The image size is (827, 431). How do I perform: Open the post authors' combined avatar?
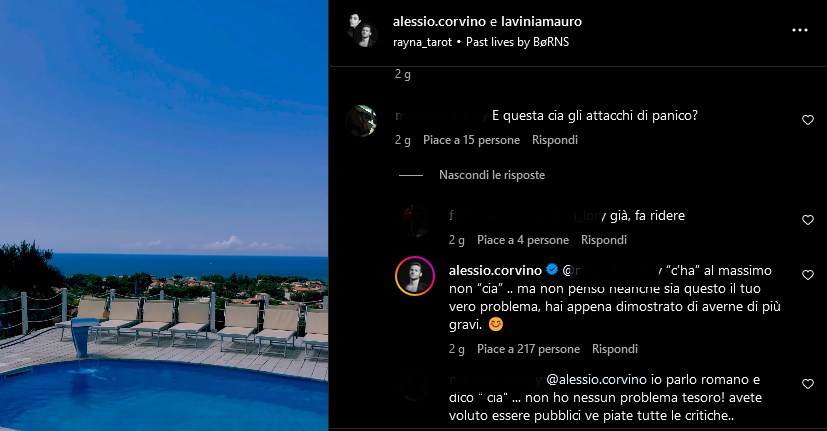coord(362,31)
